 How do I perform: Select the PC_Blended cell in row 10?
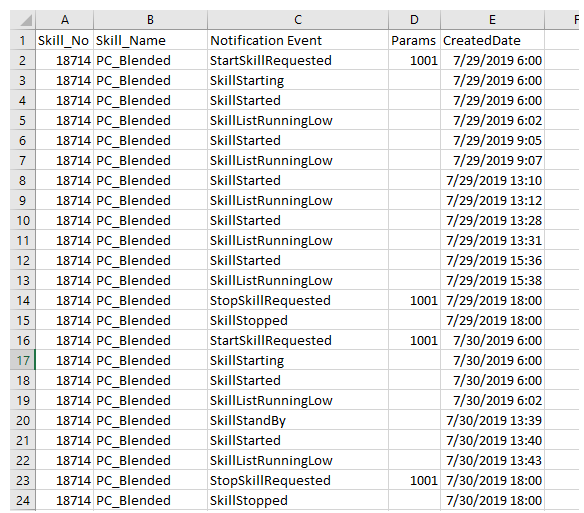click(150, 220)
